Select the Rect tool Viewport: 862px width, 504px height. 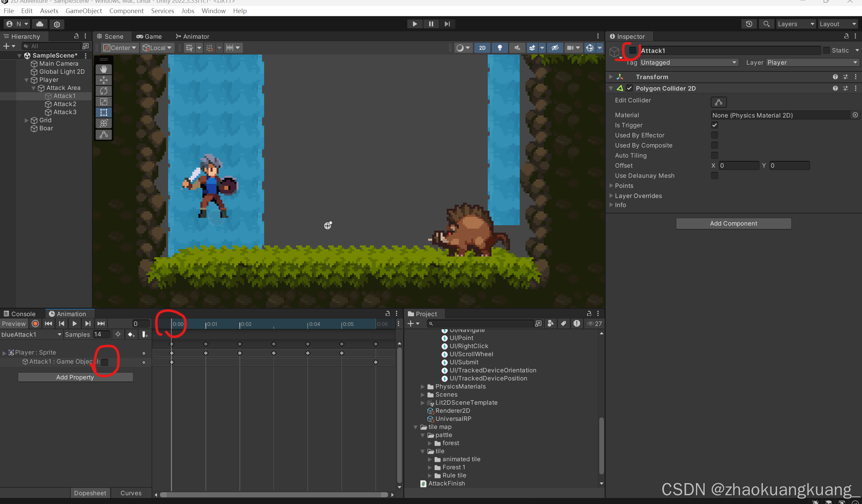pos(104,112)
